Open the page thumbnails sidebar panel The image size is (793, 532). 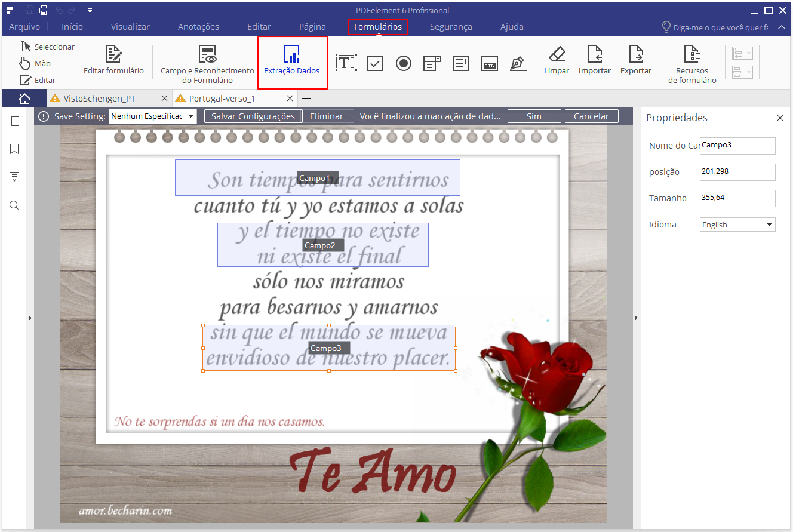[14, 121]
